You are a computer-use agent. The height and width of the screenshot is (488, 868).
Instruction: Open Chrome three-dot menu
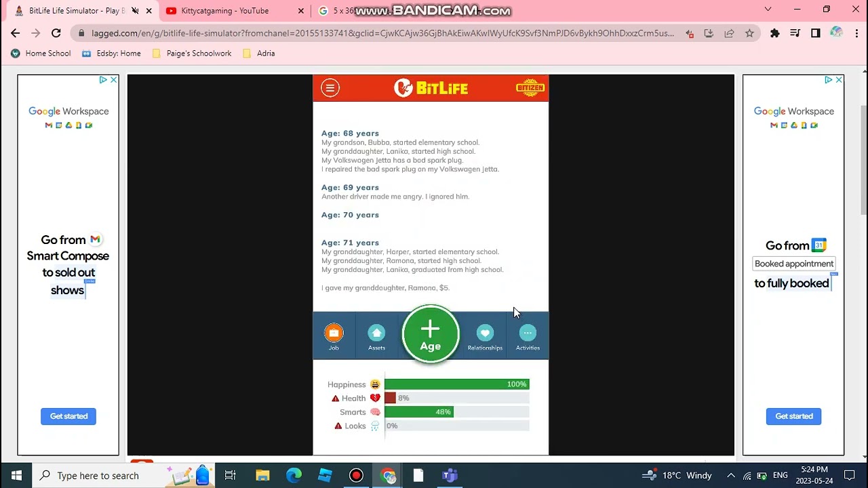click(x=856, y=33)
